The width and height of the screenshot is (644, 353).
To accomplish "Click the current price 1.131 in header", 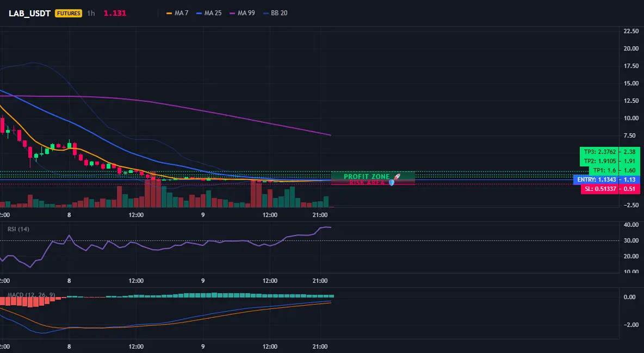I will coord(115,13).
